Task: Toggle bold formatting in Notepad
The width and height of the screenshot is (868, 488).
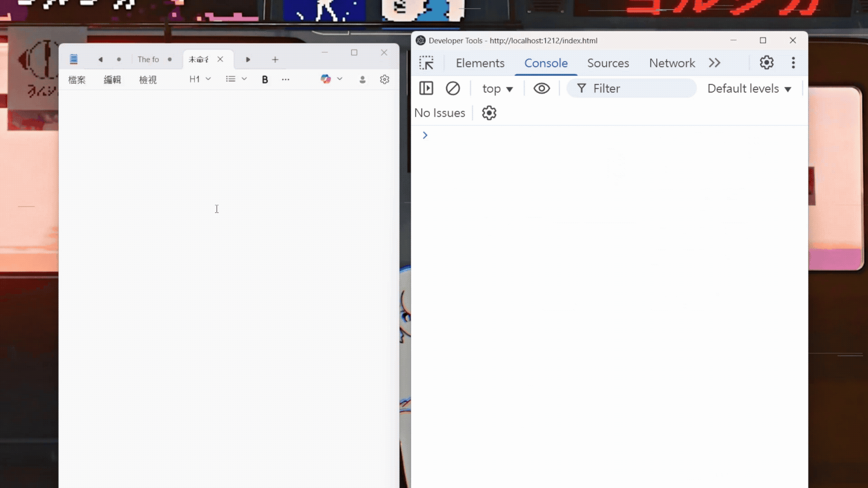Action: (265, 80)
